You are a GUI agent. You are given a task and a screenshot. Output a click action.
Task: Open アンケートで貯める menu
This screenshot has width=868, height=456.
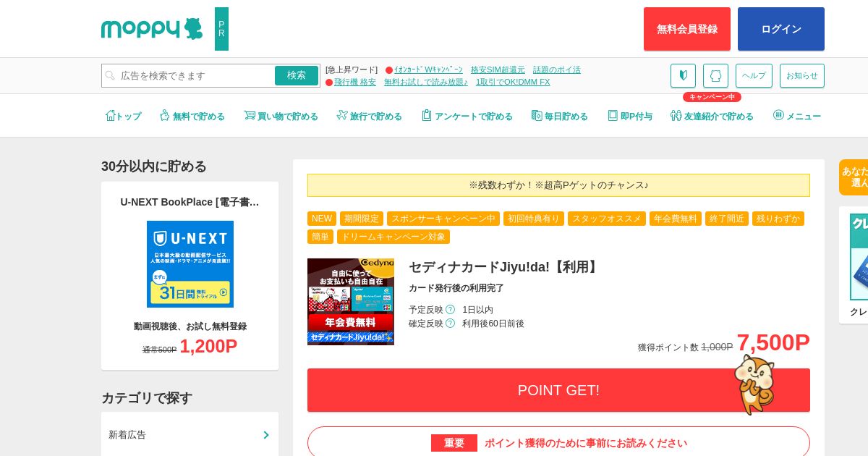point(467,116)
